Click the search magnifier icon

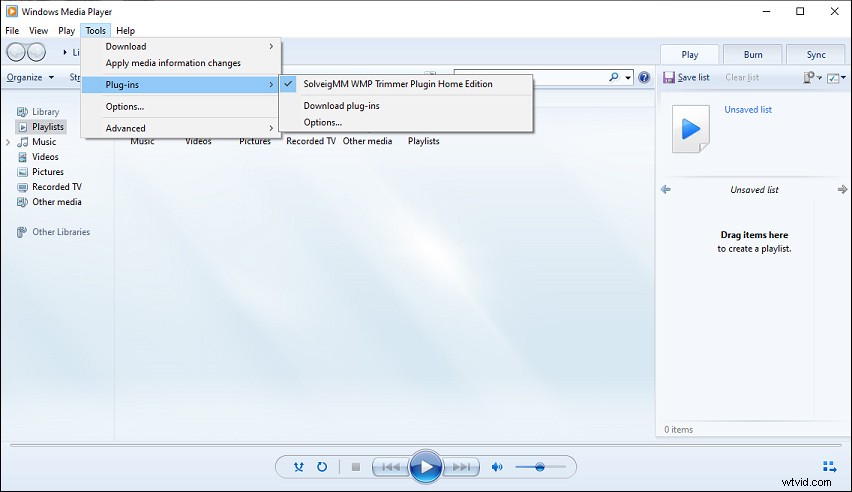pos(613,77)
